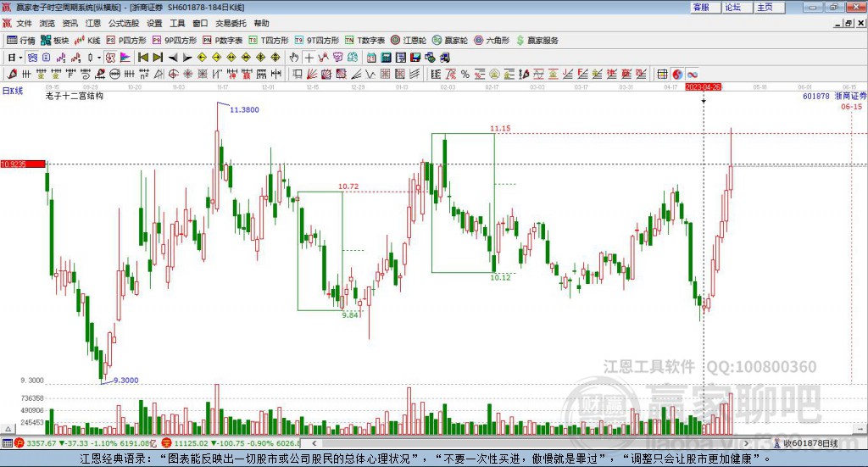Click the last yellow diamond arrow icon
Viewport: 868px width, 467px height.
pos(275,58)
